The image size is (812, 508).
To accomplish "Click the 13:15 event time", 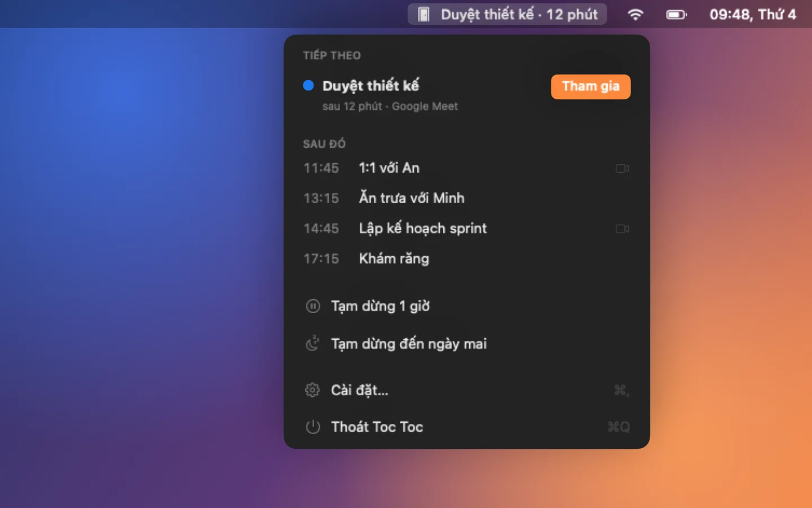I will pyautogui.click(x=321, y=198).
